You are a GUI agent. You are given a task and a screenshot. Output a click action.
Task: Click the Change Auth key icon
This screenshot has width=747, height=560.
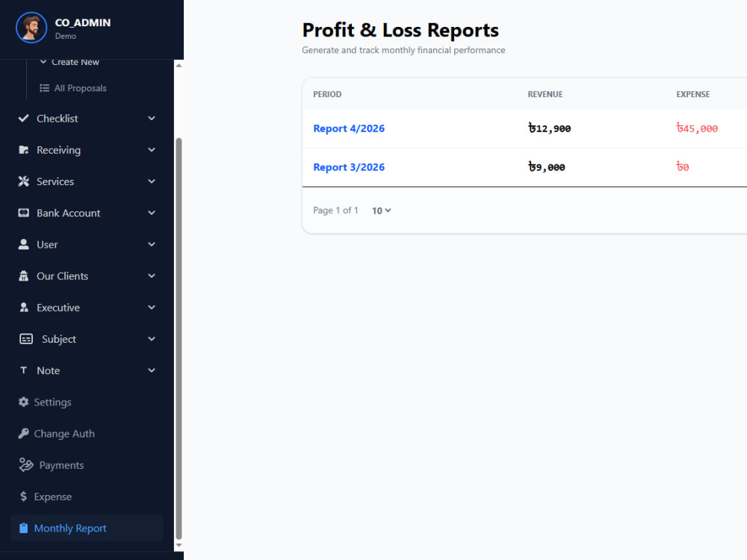click(23, 433)
